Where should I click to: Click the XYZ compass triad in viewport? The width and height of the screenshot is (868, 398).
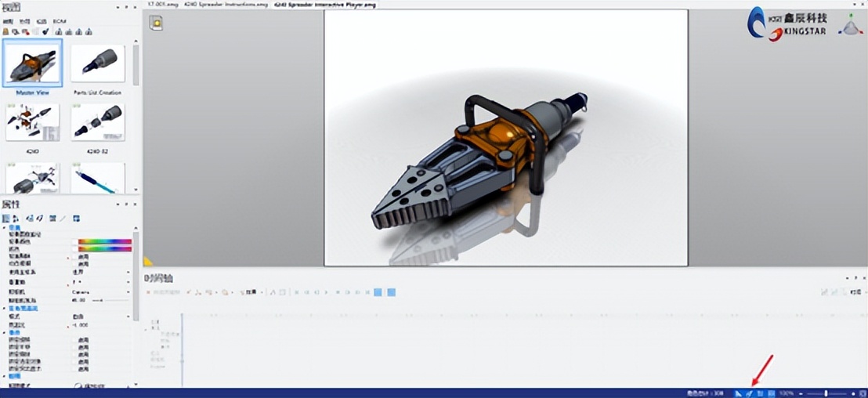click(850, 25)
